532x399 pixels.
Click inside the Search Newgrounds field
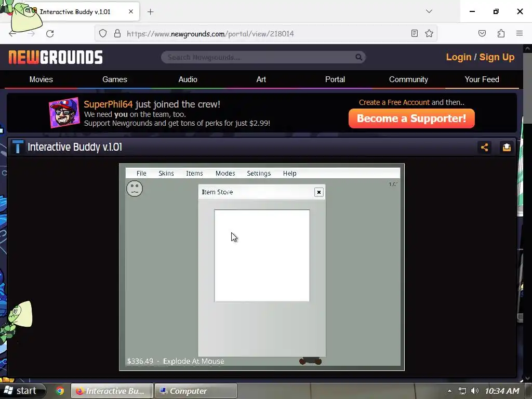pyautogui.click(x=263, y=57)
